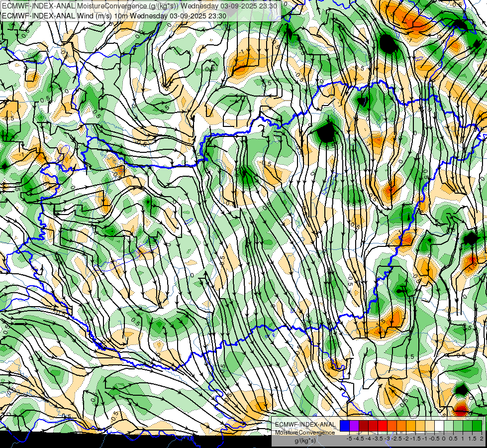Image resolution: width=487 pixels, height=448 pixels.
Task: Click the MoistureConvergence label in the legend box
Action: pyautogui.click(x=305, y=433)
